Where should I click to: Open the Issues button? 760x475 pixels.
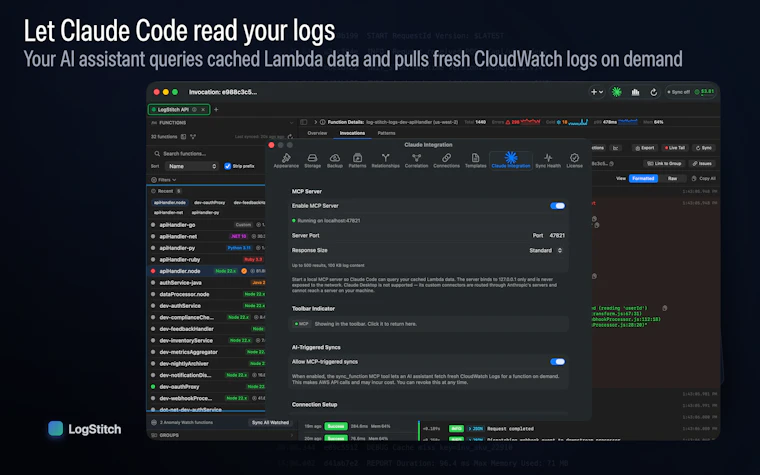[x=702, y=163]
